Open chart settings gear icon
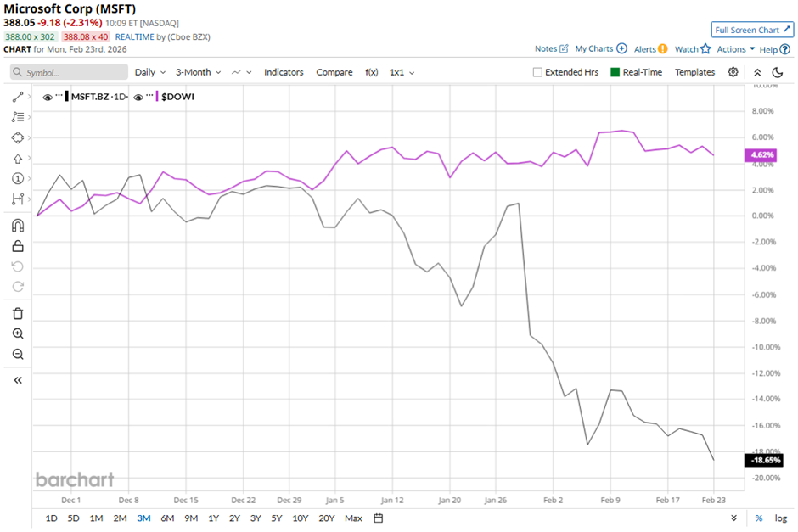This screenshot has width=798, height=532. click(x=733, y=72)
